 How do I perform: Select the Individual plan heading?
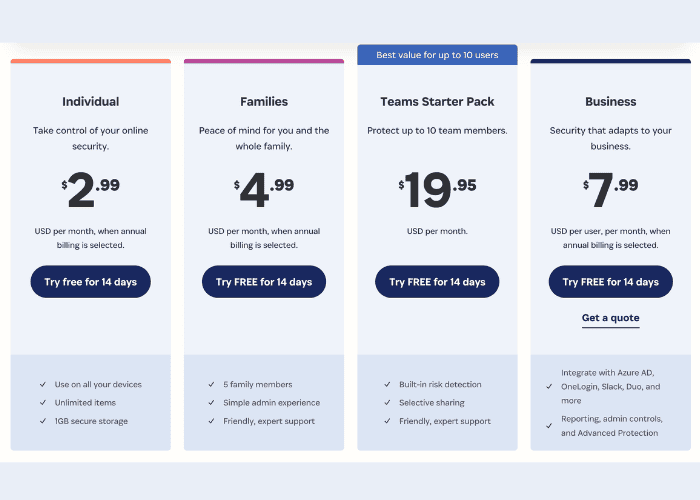[x=90, y=101]
